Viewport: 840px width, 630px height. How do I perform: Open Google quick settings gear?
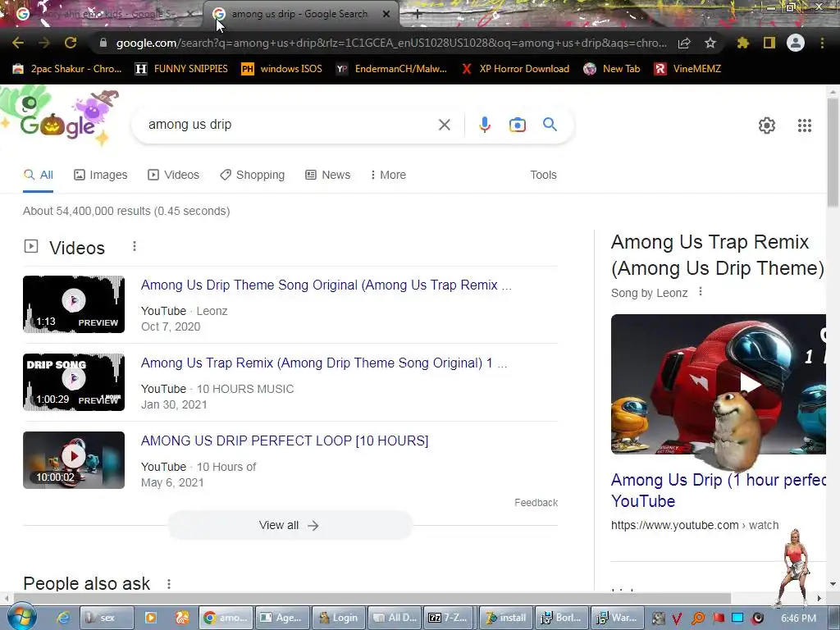(x=767, y=126)
